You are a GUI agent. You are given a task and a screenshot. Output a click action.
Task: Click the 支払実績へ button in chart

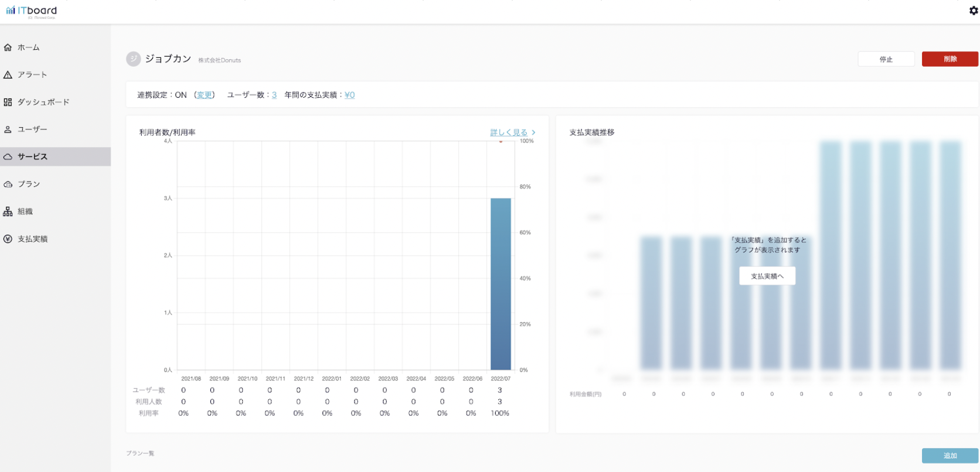[x=767, y=276]
